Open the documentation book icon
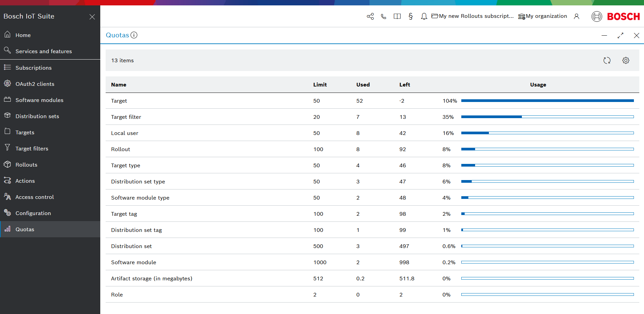Viewport: 644px width, 314px height. point(397,16)
